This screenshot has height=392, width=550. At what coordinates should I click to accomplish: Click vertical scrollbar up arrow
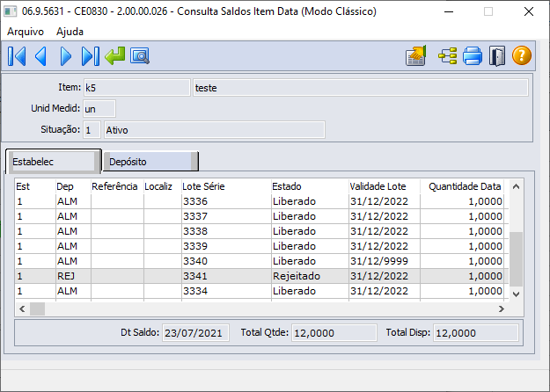click(516, 186)
